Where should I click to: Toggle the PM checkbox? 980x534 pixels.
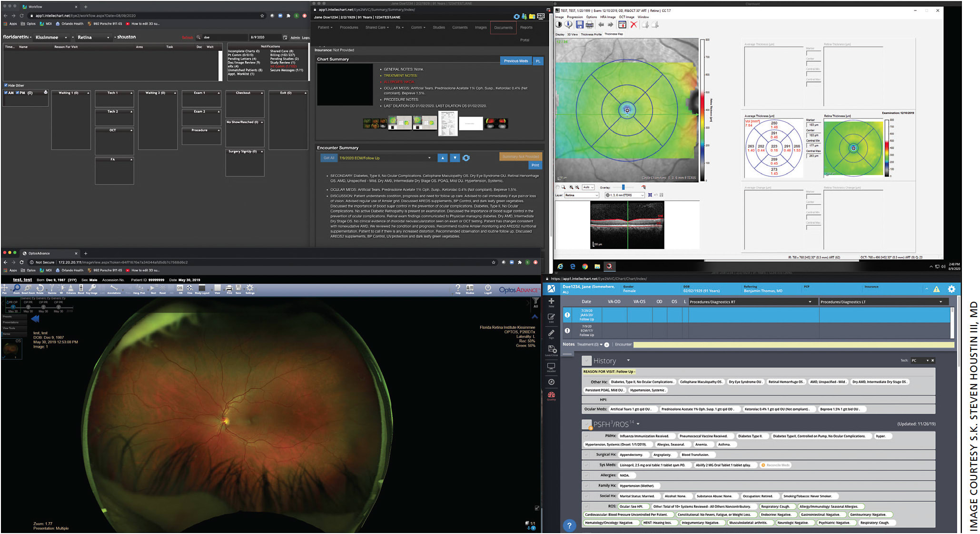[x=17, y=93]
